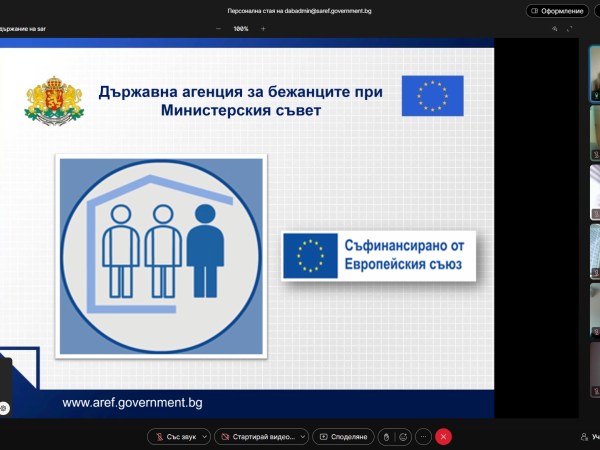This screenshot has width=600, height=450.
Task: Click the Съфинансирано от Европейския съюз banner
Action: tap(378, 256)
